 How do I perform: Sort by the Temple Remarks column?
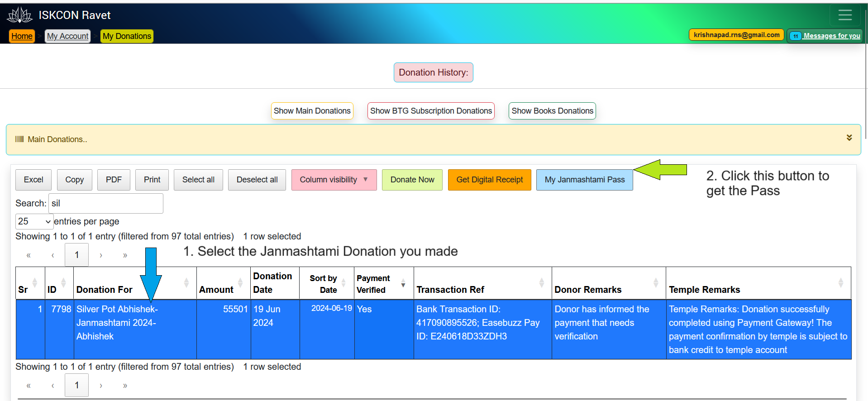(x=758, y=283)
